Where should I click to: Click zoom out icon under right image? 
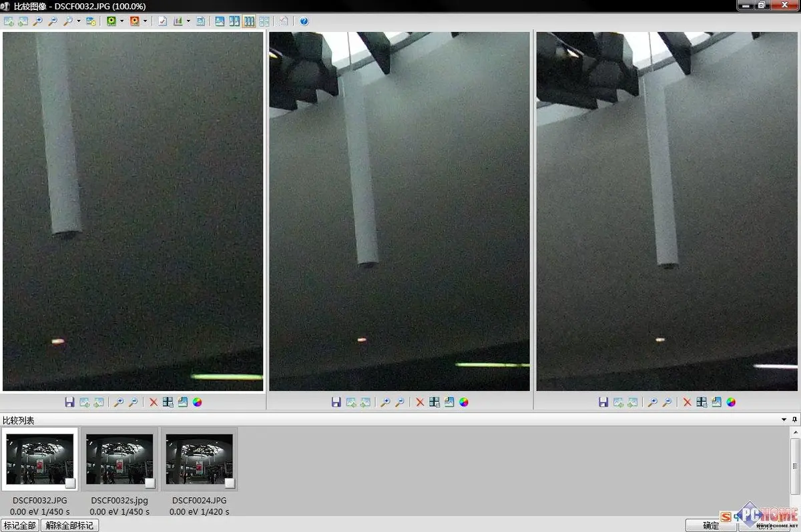667,402
